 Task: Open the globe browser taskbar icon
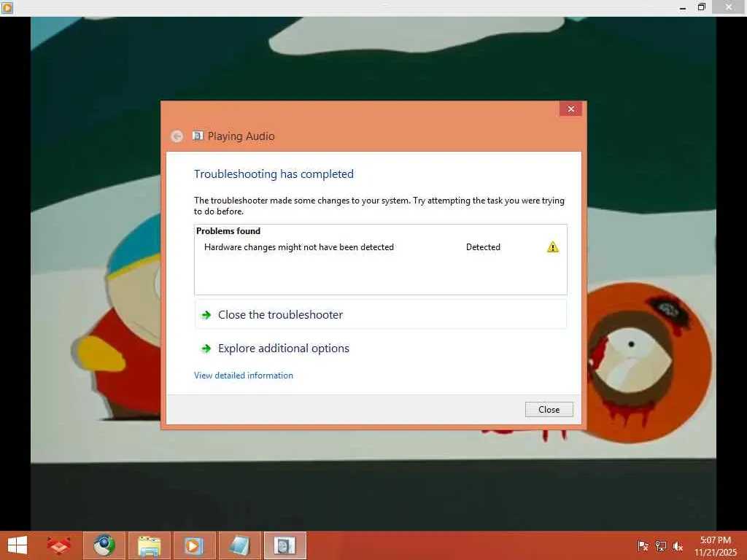pyautogui.click(x=104, y=545)
